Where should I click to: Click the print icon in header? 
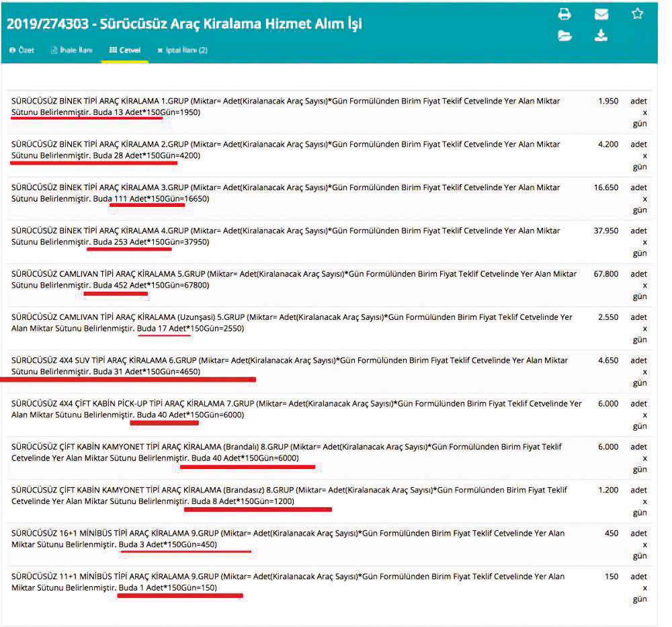point(564,14)
